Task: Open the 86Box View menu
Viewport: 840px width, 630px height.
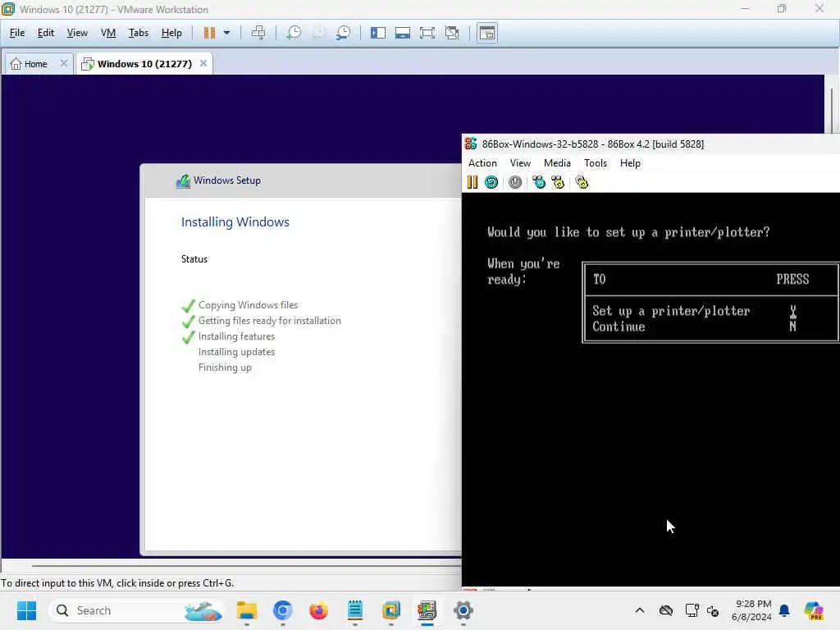Action: (520, 163)
